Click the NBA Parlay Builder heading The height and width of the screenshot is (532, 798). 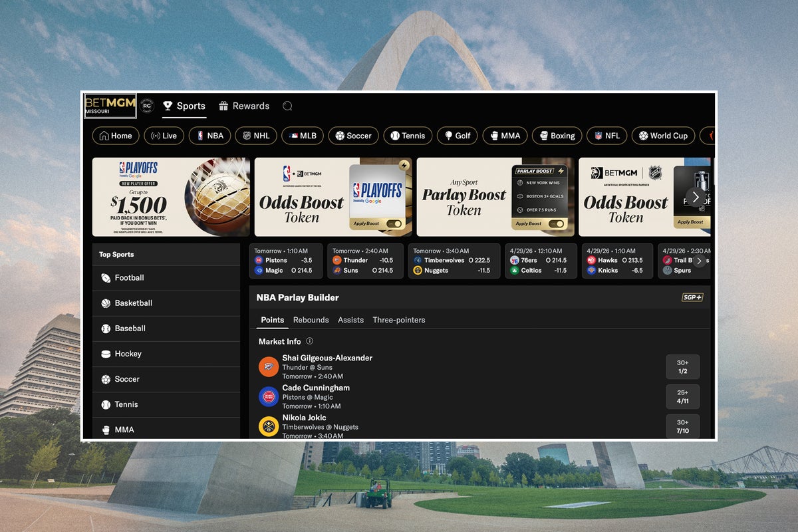pyautogui.click(x=298, y=297)
